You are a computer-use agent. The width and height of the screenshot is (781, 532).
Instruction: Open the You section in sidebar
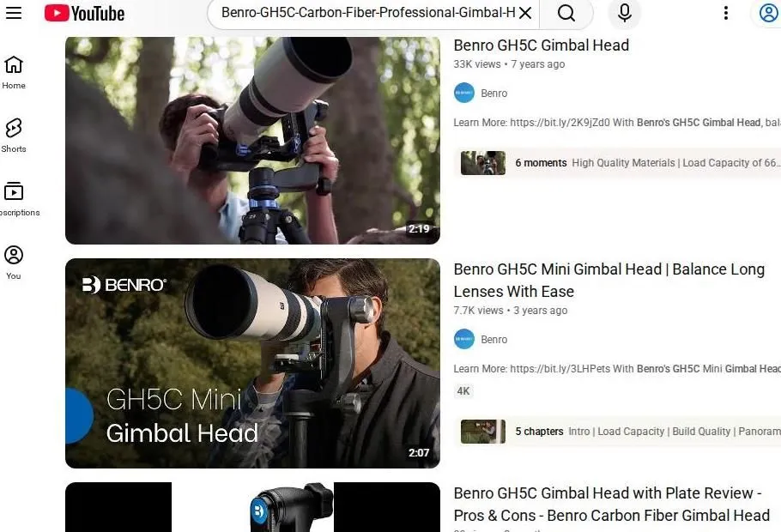click(x=14, y=263)
